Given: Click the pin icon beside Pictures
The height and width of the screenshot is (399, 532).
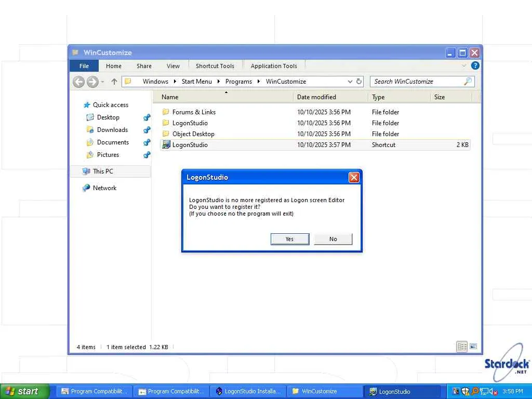Looking at the screenshot, I should tap(147, 155).
